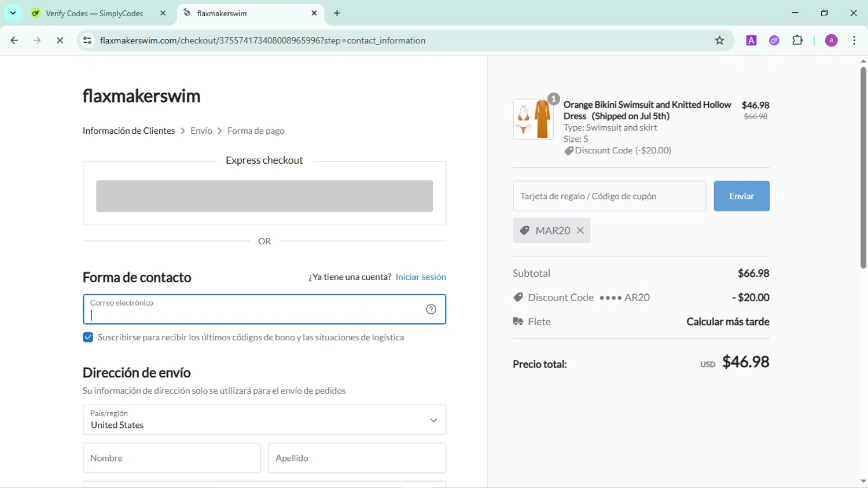Open a new browser tab

click(x=337, y=13)
